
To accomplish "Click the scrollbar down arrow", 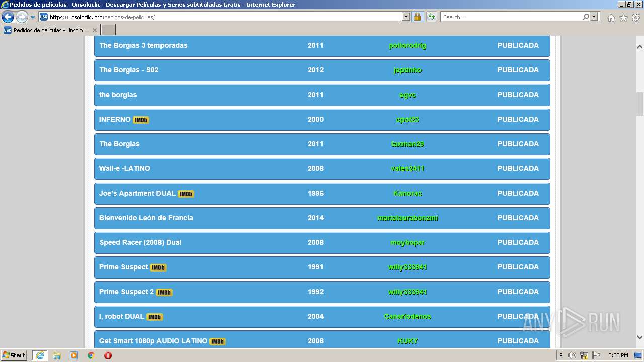I will pyautogui.click(x=640, y=337).
